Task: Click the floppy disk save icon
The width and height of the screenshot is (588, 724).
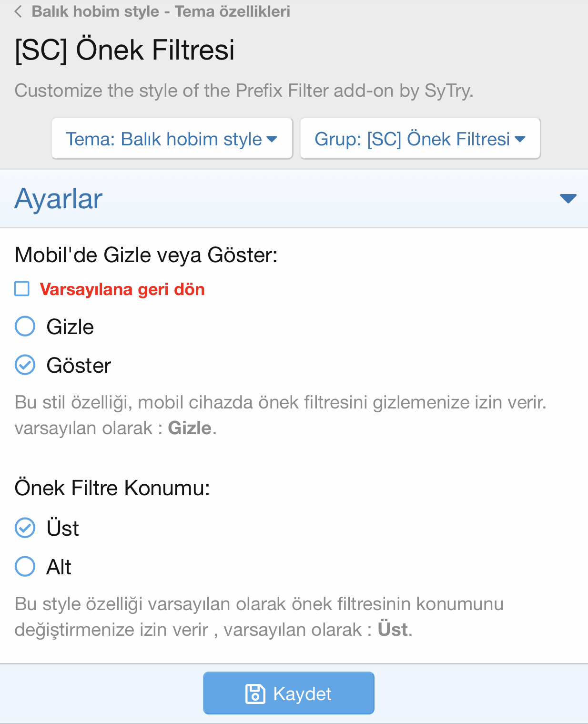Action: pos(255,693)
